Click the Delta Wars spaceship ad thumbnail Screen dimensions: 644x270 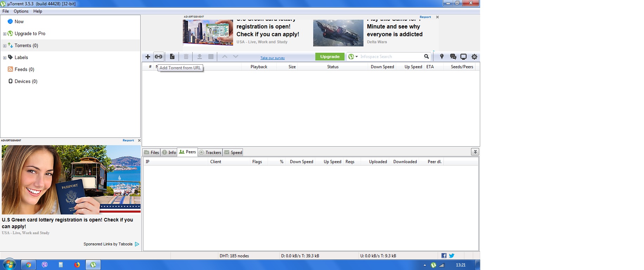click(x=338, y=33)
